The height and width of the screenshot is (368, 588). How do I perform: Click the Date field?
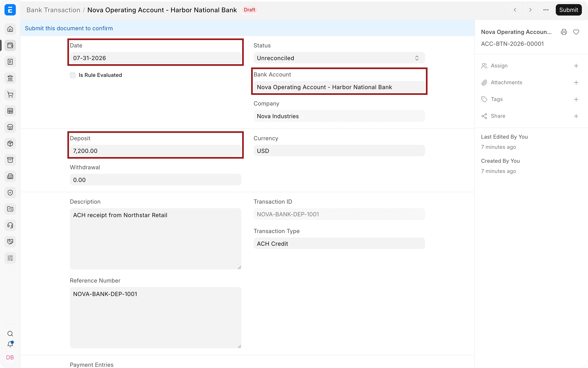click(156, 58)
